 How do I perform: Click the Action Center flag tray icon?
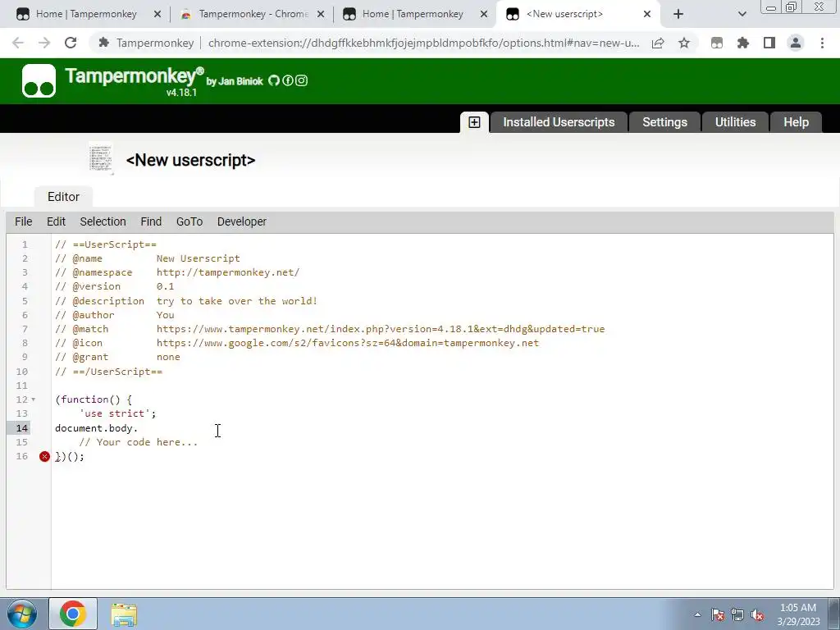(x=718, y=614)
